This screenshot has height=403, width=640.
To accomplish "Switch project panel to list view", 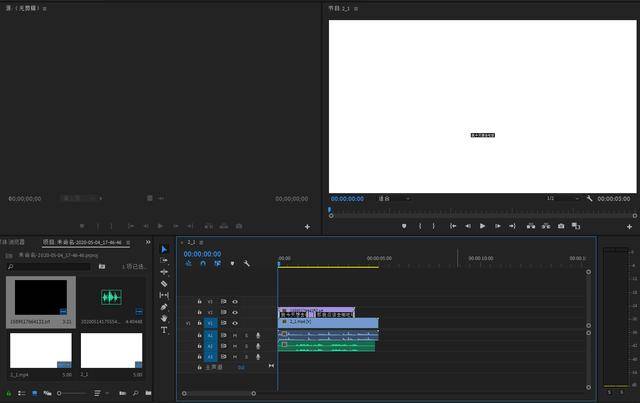I will click(x=22, y=393).
